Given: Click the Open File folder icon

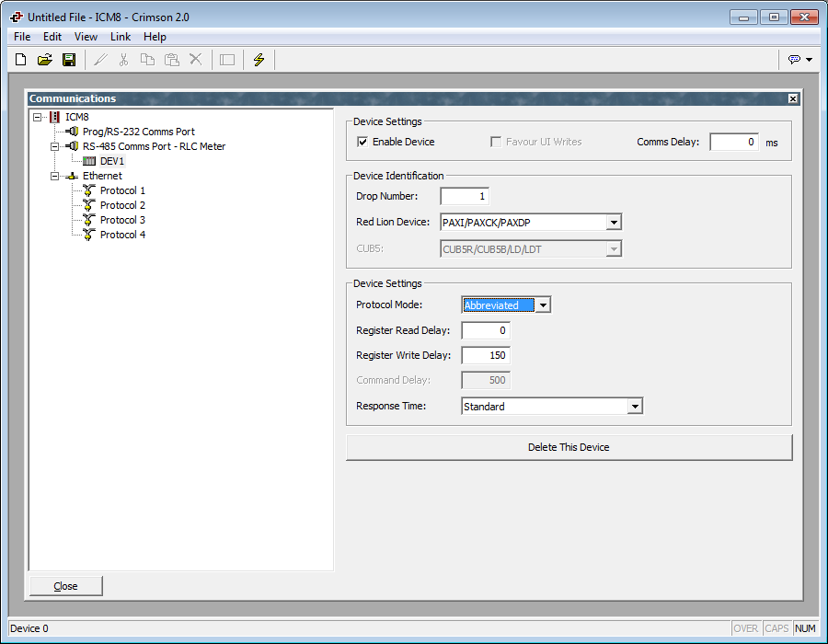Looking at the screenshot, I should click(45, 60).
